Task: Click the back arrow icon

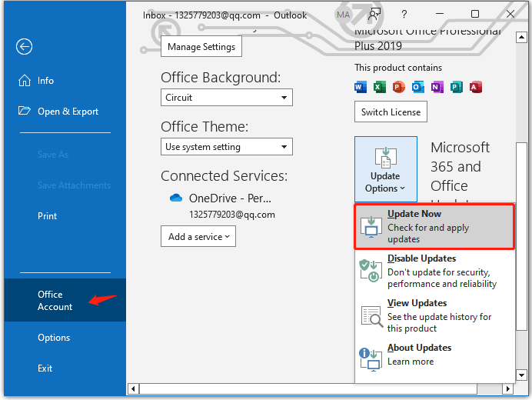Action: coord(24,46)
